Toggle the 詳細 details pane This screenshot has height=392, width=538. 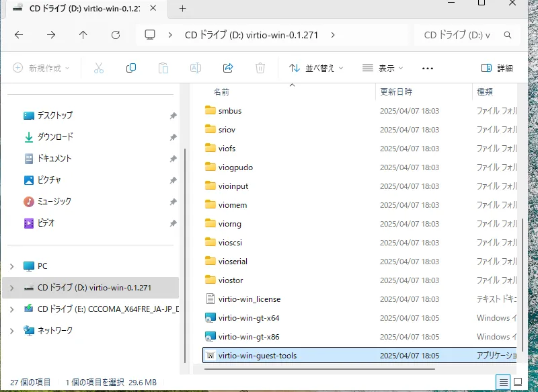(x=496, y=68)
